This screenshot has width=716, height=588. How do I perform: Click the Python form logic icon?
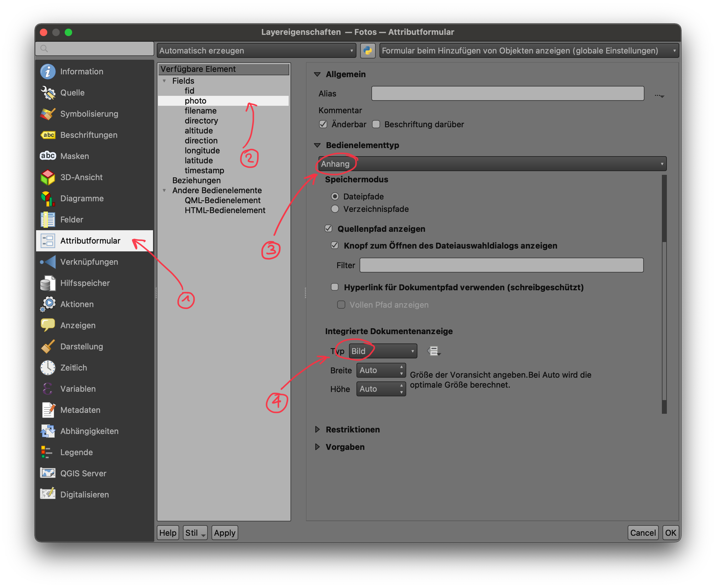(368, 50)
